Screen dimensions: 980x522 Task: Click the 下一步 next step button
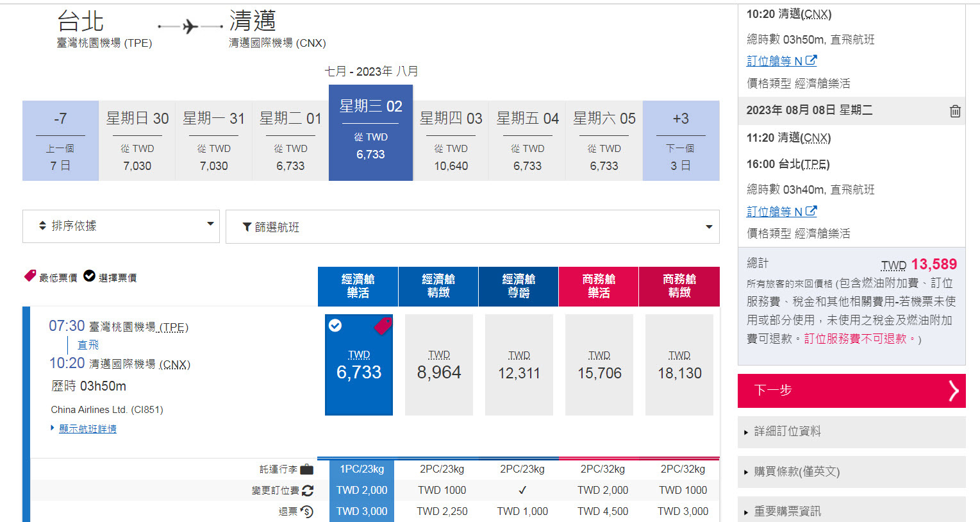click(x=852, y=391)
